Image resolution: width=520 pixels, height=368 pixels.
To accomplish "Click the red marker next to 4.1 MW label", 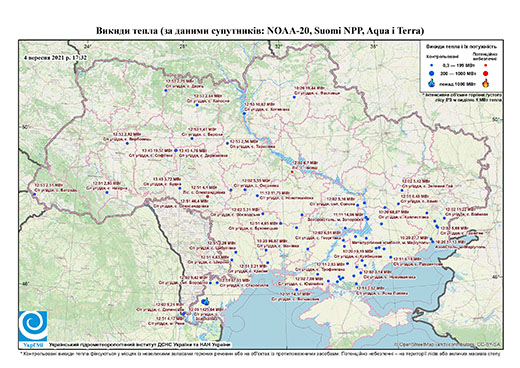I will tap(208, 197).
